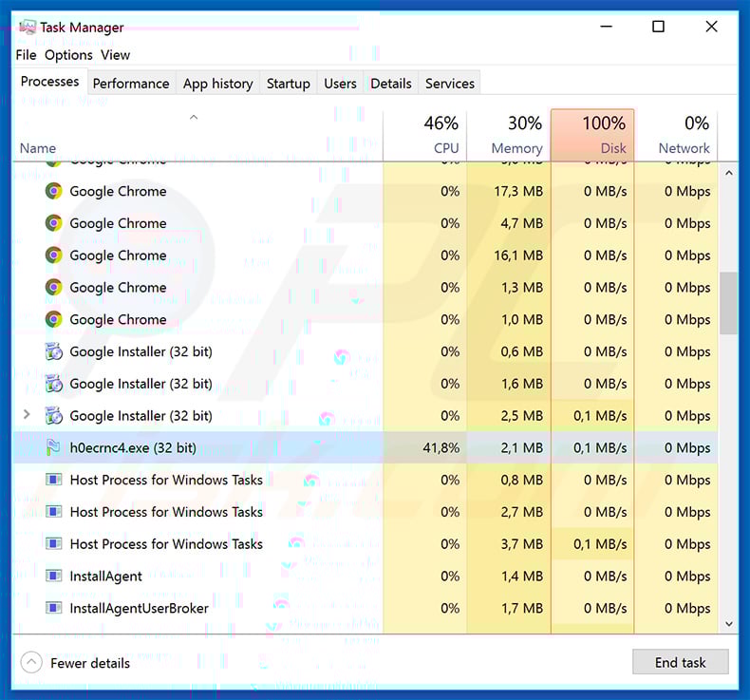Screen dimensions: 750x700
Task: Close the Task Manager window
Action: 711,27
